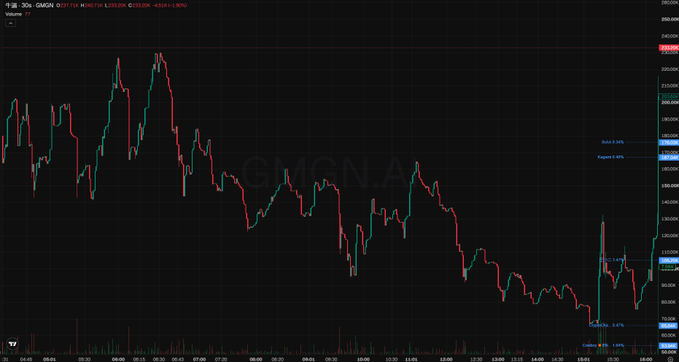Viewport: 679px width, 362px height.
Task: Click the 53.94K Cowboy price label
Action: pos(668,346)
